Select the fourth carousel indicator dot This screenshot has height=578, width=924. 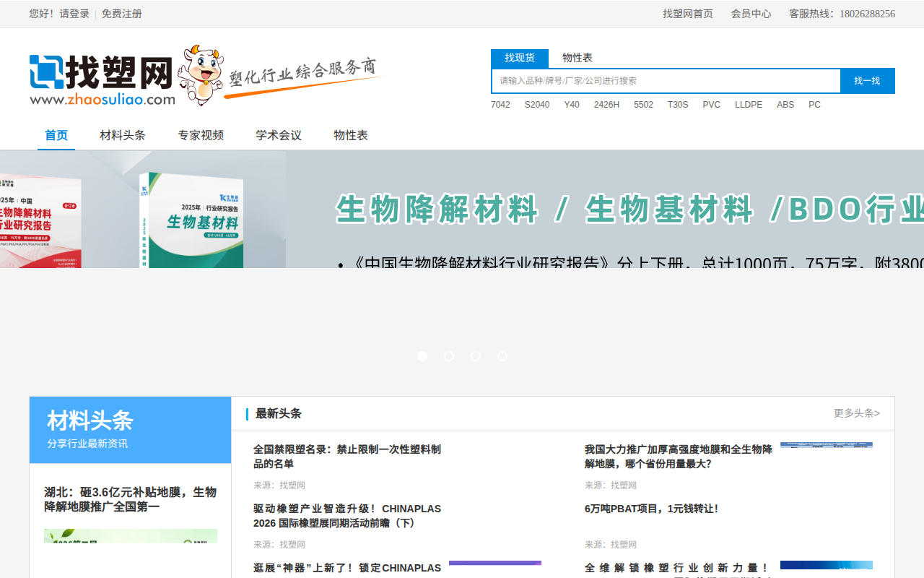tap(502, 356)
